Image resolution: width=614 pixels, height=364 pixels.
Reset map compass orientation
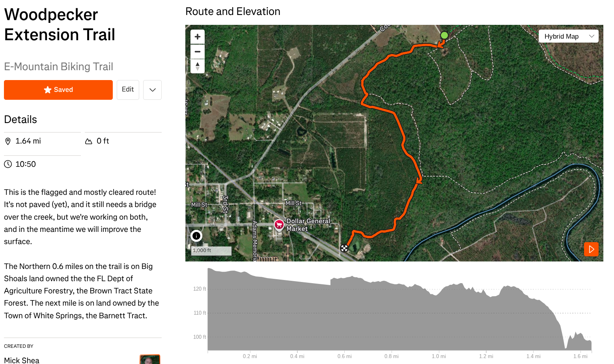point(198,66)
